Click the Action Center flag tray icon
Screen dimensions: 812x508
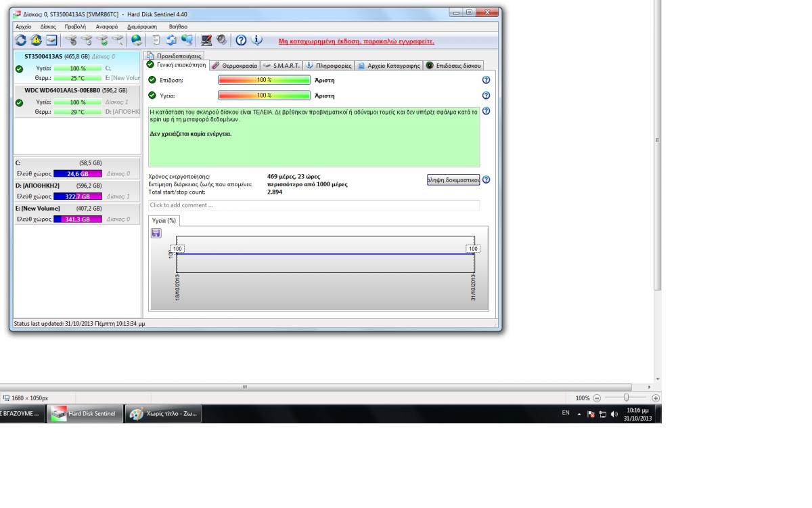591,414
